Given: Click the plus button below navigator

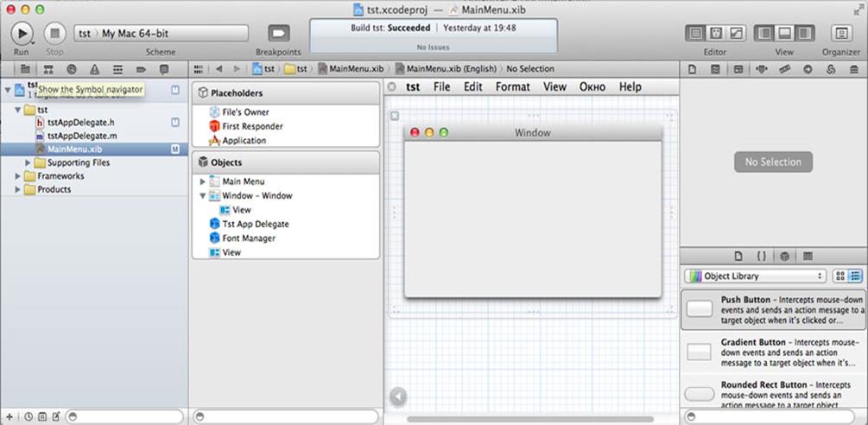Looking at the screenshot, I should [x=10, y=416].
